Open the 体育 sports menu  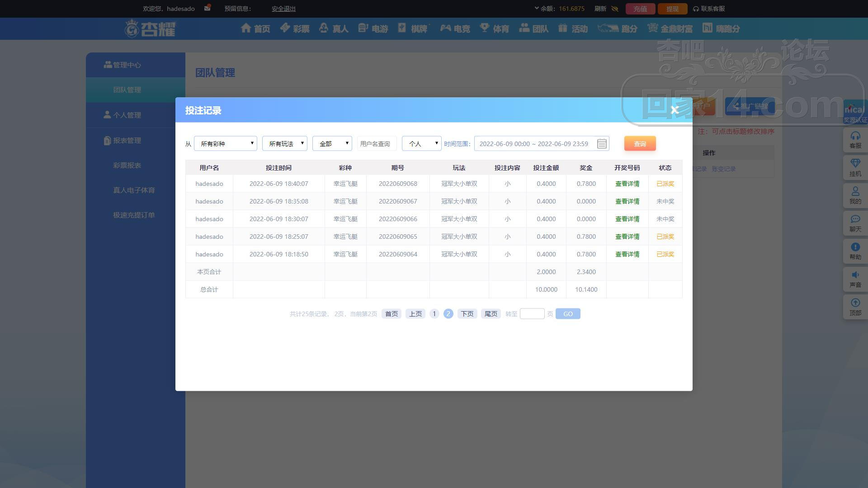pos(495,28)
